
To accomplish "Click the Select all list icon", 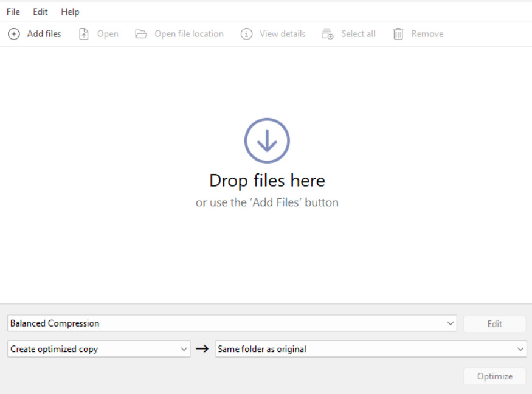I will click(328, 34).
